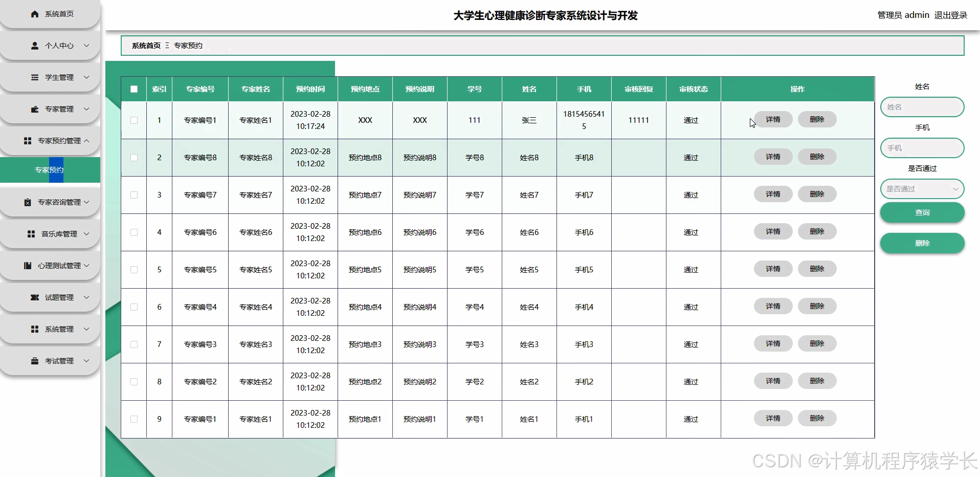Open the 试题管理 sidebar menu

pos(50,297)
